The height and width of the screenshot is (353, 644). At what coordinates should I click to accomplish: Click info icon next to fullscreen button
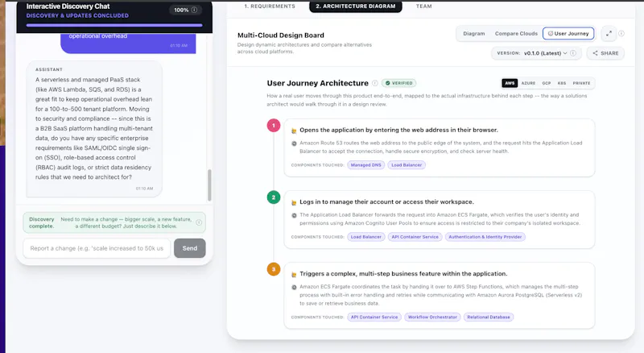coord(621,34)
